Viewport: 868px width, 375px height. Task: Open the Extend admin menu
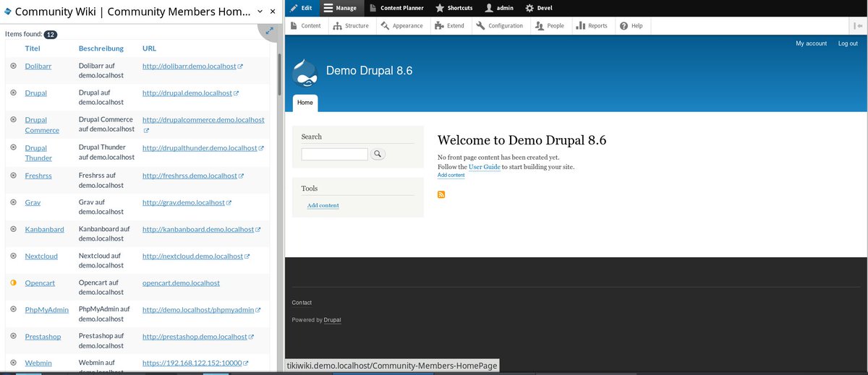pos(450,25)
